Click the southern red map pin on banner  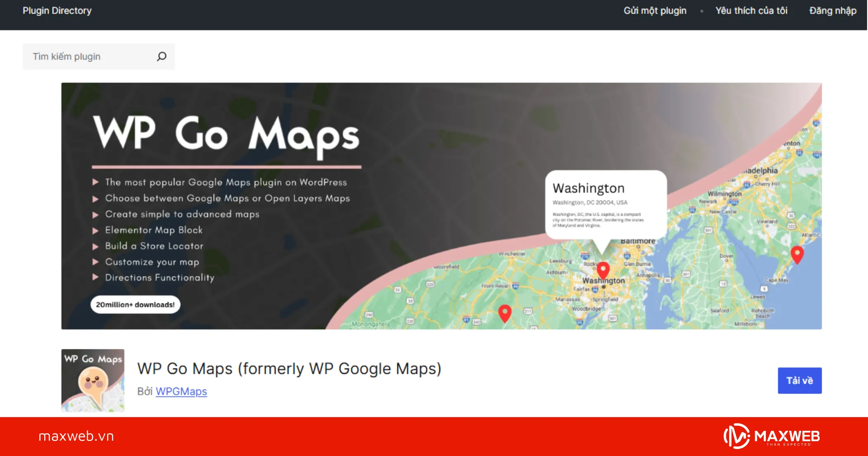[x=505, y=313]
